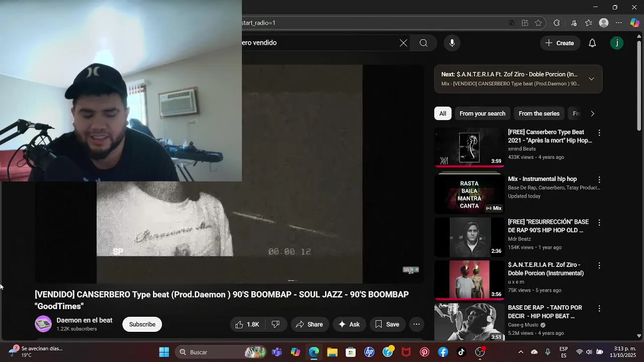The width and height of the screenshot is (644, 362).
Task: Open more actions ellipsis under video
Action: point(417,324)
